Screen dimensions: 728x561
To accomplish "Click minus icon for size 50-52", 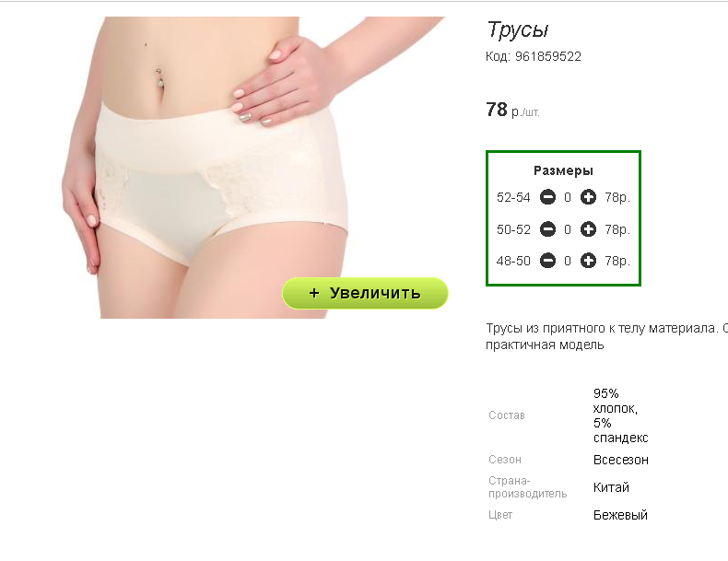I will [x=547, y=229].
